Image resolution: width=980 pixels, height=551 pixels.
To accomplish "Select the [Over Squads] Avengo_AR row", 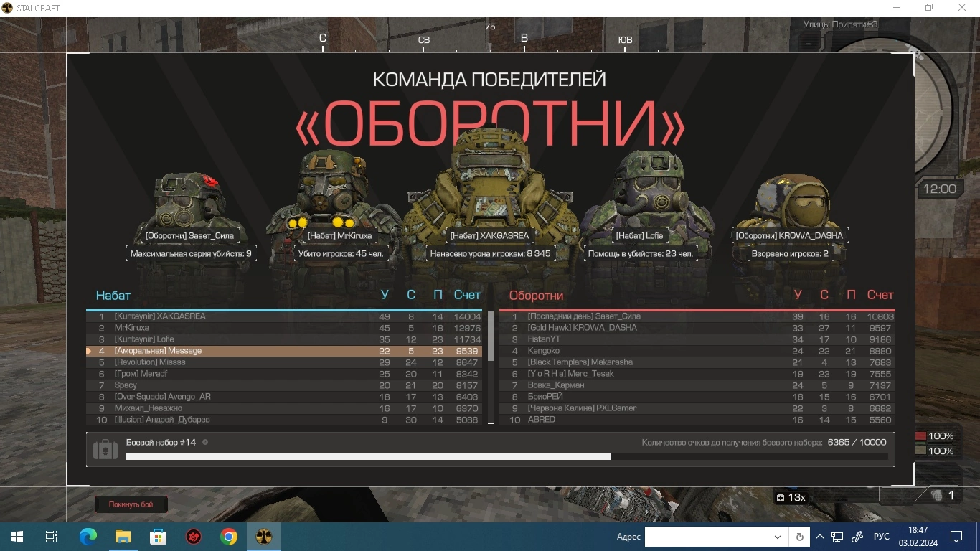I will coord(284,397).
